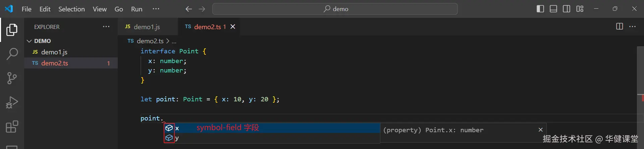The height and width of the screenshot is (149, 644).
Task: Click the 'point.' code line
Action: [152, 118]
